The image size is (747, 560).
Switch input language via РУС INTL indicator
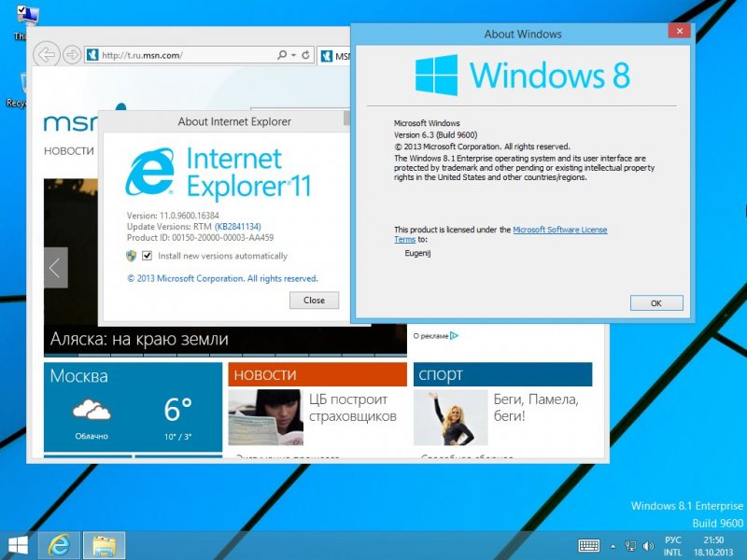[672, 546]
